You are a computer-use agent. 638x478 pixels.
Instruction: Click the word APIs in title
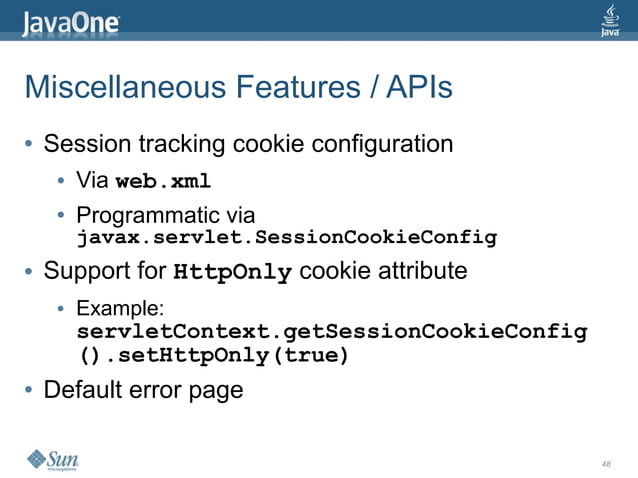[420, 87]
